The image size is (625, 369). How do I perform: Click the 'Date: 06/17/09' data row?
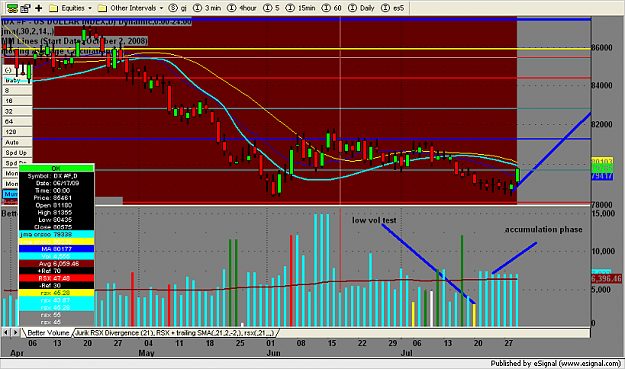click(x=56, y=183)
